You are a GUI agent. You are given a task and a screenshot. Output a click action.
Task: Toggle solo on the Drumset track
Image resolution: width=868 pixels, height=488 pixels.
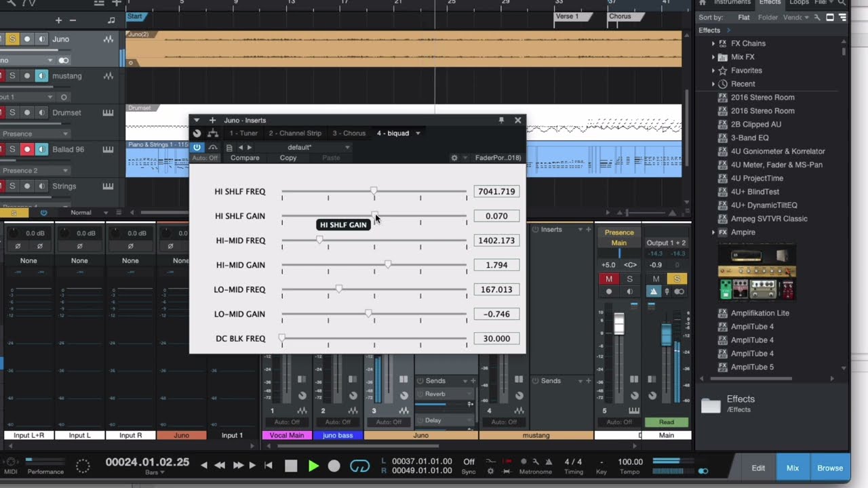click(x=12, y=113)
